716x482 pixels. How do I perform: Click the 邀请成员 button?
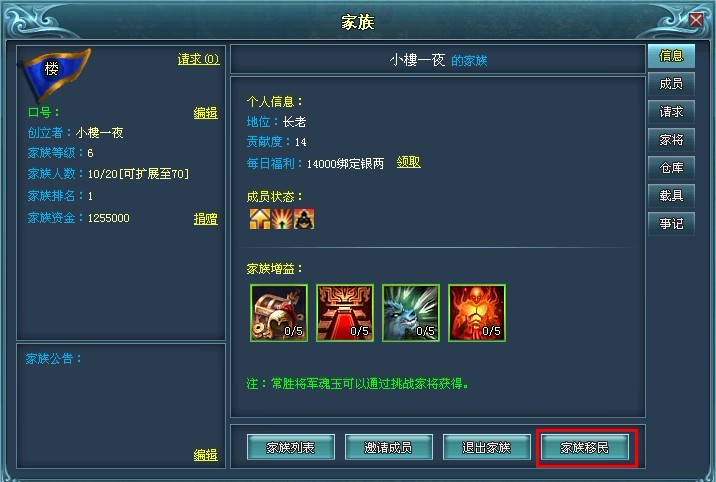click(389, 447)
